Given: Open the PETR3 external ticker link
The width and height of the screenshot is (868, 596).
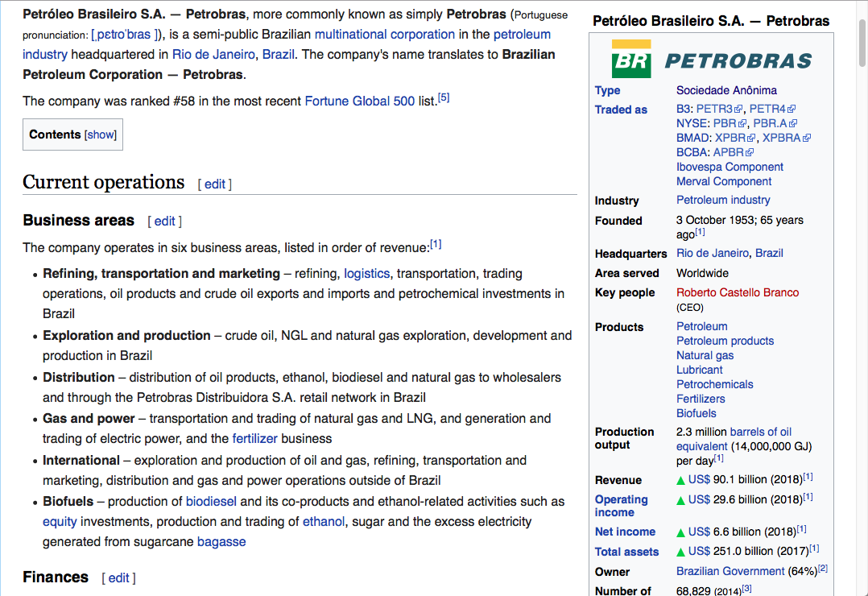Looking at the screenshot, I should tap(715, 109).
